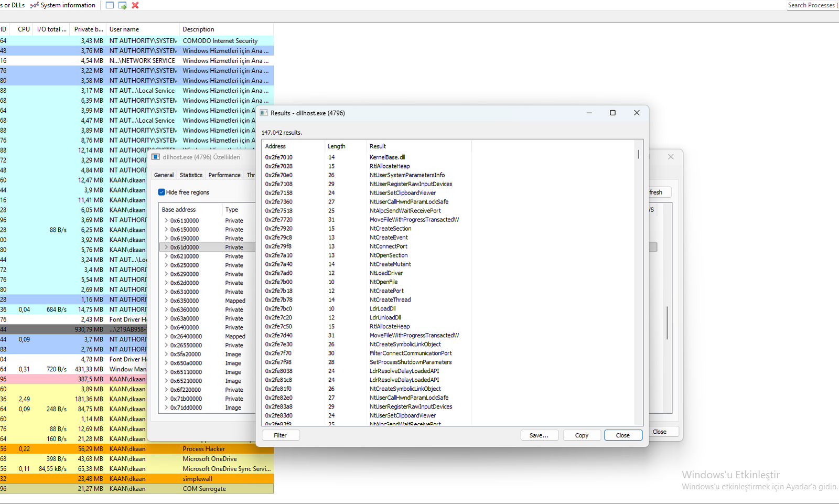
Task: Click the Find window and thread icon
Action: (123, 5)
